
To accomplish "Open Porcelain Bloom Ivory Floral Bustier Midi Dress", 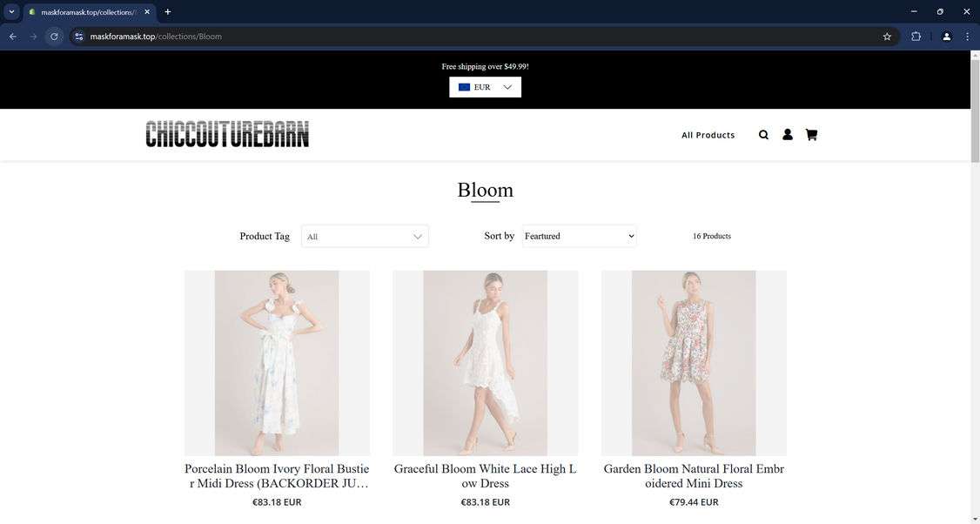I will pyautogui.click(x=277, y=476).
